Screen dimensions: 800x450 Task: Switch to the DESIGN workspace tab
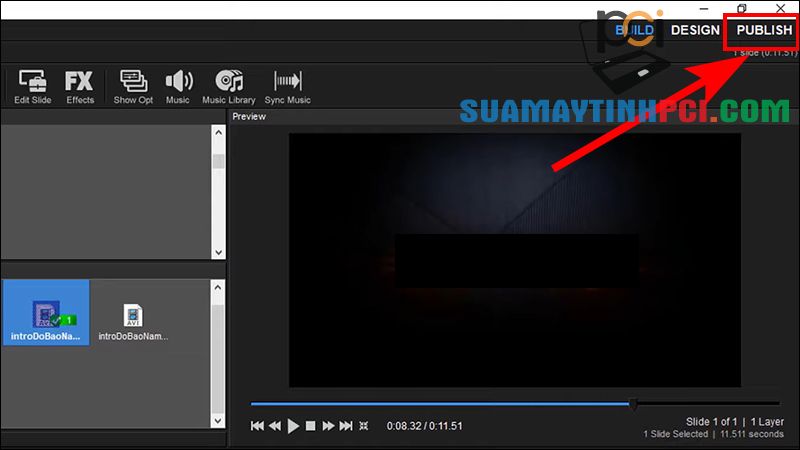tap(695, 30)
